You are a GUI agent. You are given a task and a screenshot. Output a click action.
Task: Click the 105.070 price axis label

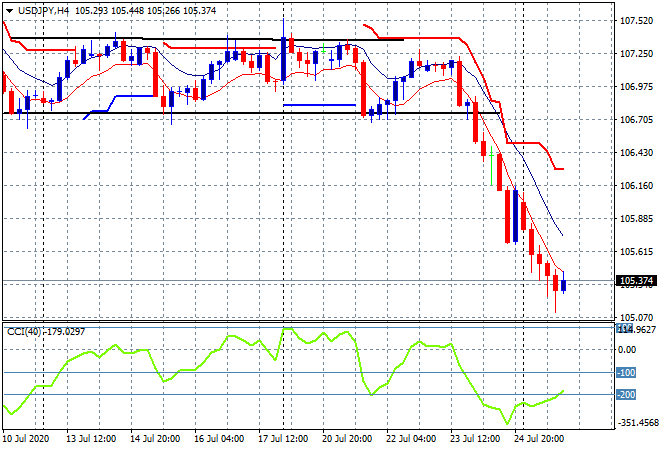[636, 317]
